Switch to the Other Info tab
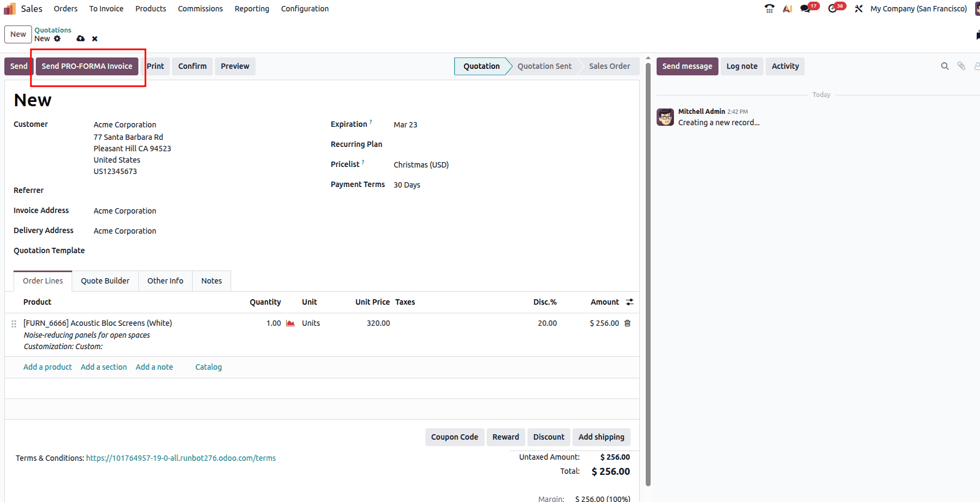 166,281
